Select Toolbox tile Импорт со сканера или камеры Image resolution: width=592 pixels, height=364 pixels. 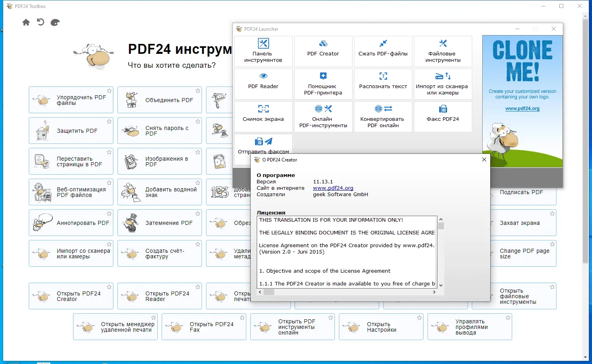(71, 254)
